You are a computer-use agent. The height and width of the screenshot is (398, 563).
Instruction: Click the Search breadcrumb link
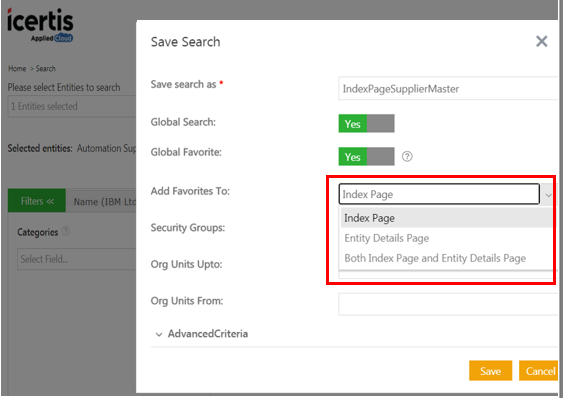coord(46,69)
